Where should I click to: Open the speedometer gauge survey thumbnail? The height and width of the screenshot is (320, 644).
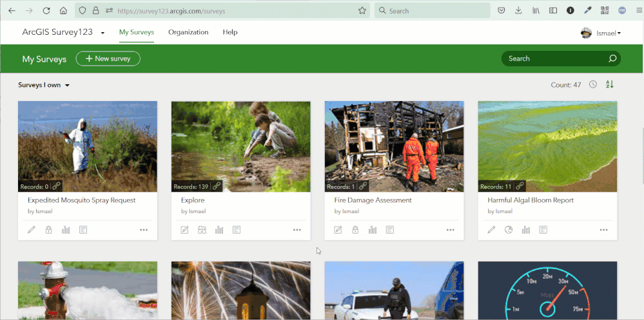pos(547,290)
